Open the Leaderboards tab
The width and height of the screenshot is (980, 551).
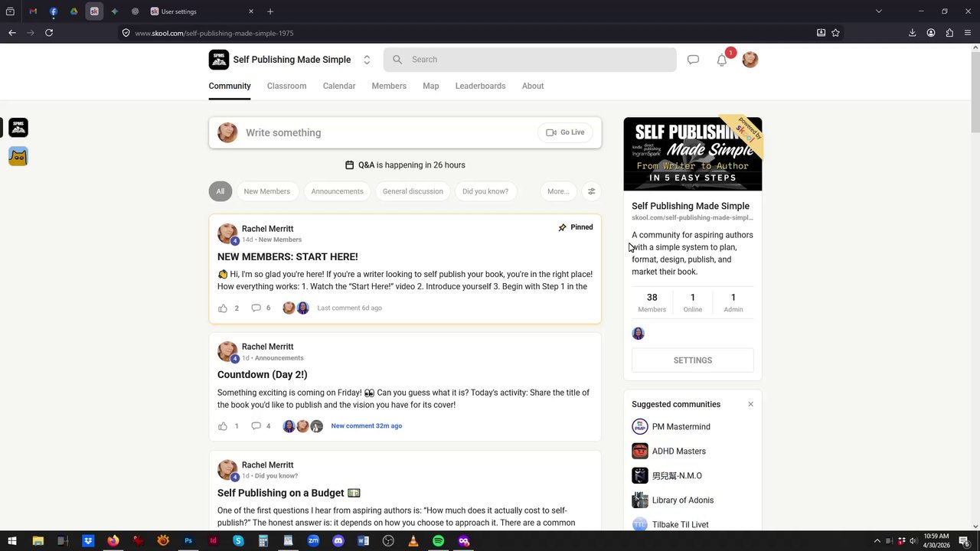click(480, 86)
